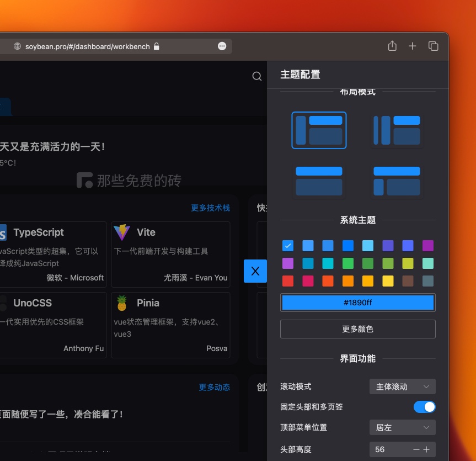This screenshot has width=476, height=461.
Task: Toggle fixed header and tabs switch
Action: tap(424, 407)
